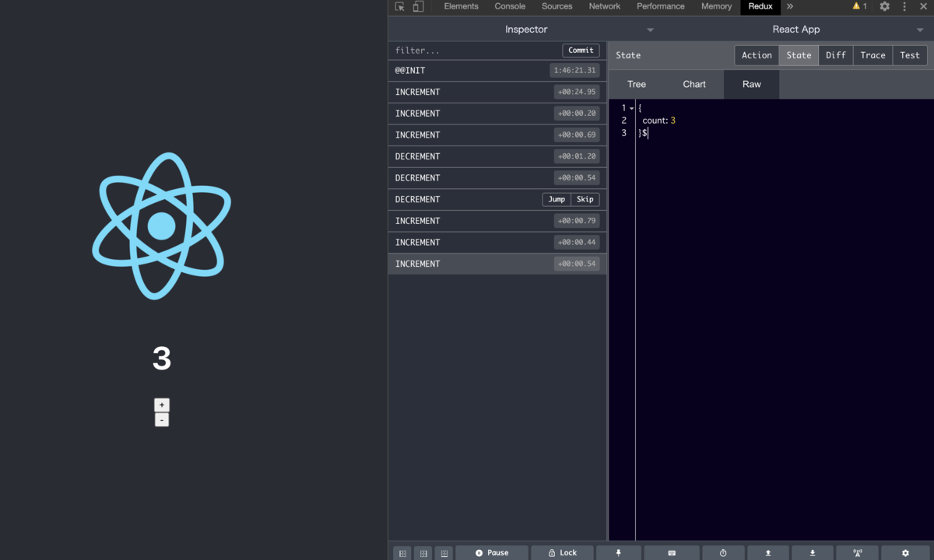Open the Trace view
The image size is (934, 560).
pyautogui.click(x=873, y=55)
